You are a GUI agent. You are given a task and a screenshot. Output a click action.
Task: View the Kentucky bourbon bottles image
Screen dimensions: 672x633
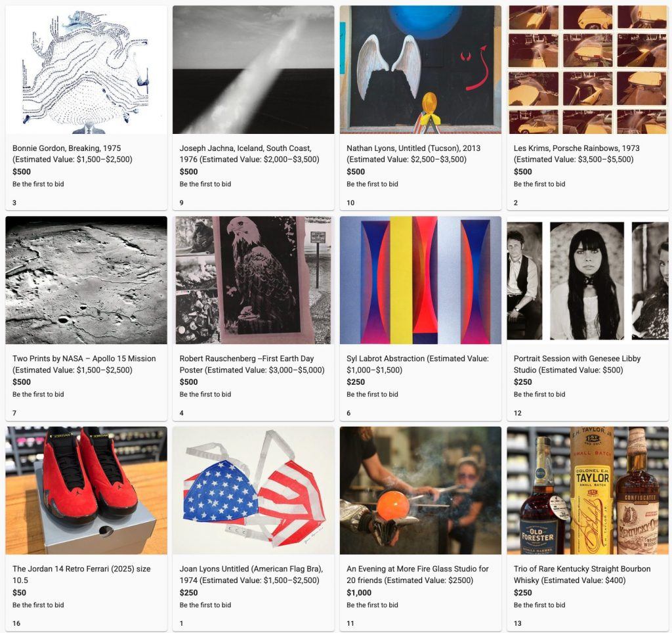[587, 491]
